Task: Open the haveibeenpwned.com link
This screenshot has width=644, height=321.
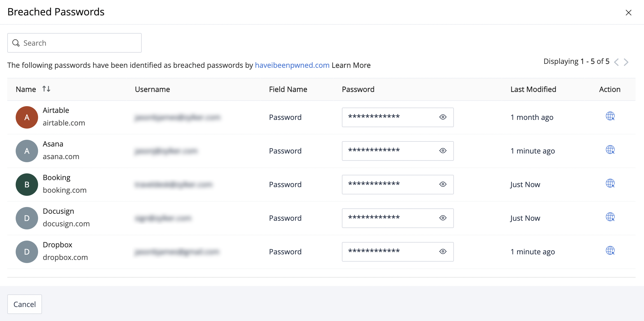Action: point(292,65)
